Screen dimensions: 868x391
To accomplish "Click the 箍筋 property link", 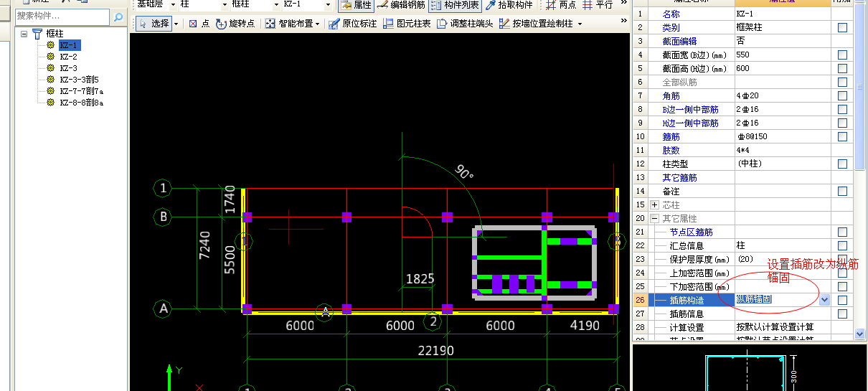I will tap(671, 136).
